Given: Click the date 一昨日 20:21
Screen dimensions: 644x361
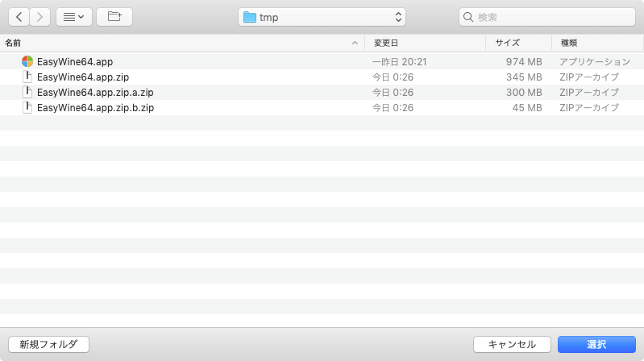Looking at the screenshot, I should coord(399,61).
